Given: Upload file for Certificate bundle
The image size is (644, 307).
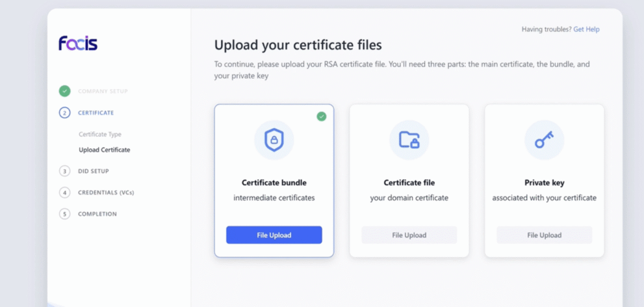Looking at the screenshot, I should pos(274,235).
